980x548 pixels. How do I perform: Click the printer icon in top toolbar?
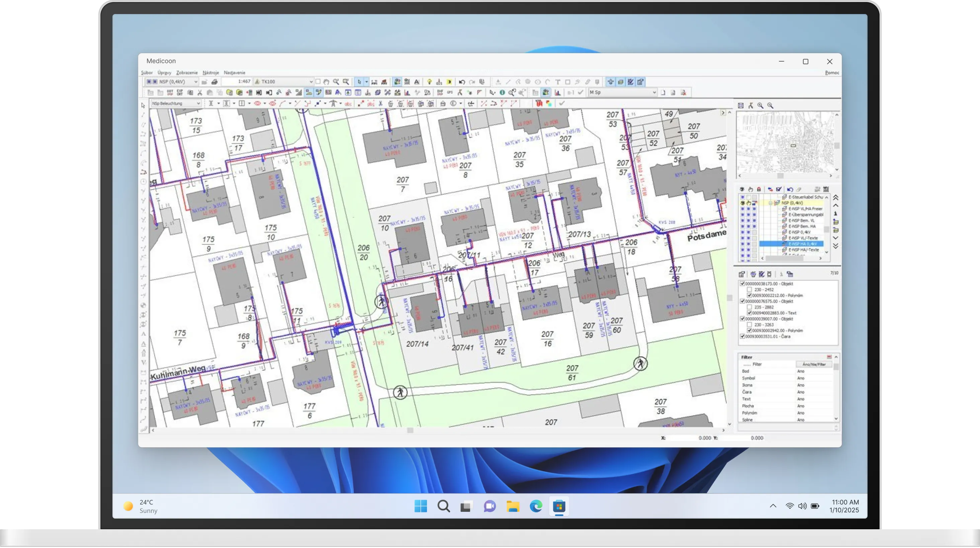click(x=215, y=82)
